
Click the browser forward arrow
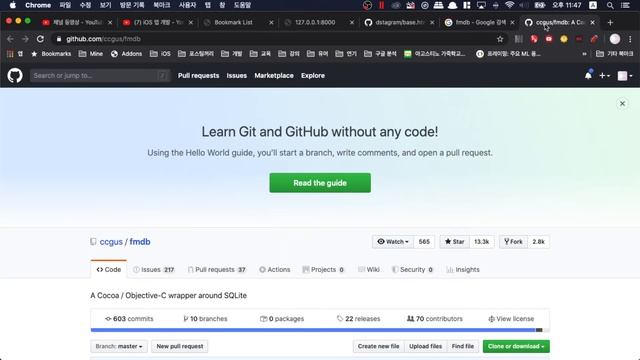(x=25, y=39)
